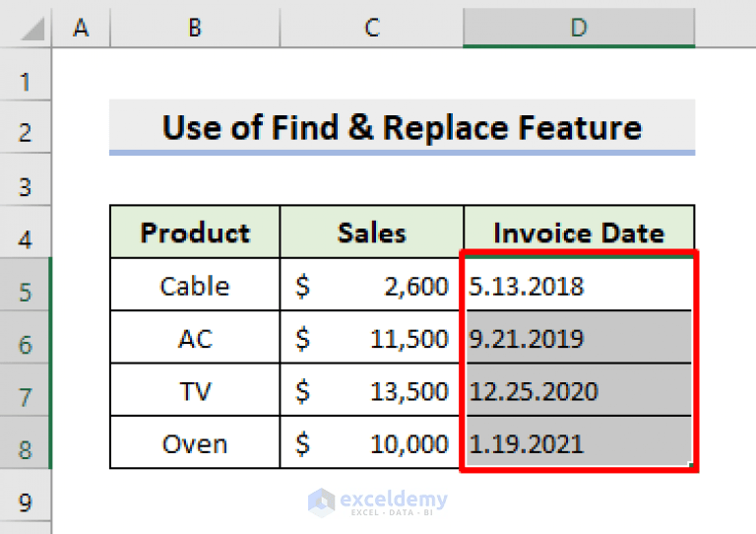Screen dimensions: 756x534
Task: Click the title cell 'Use of Find & Replace Feature'
Action: (x=402, y=127)
